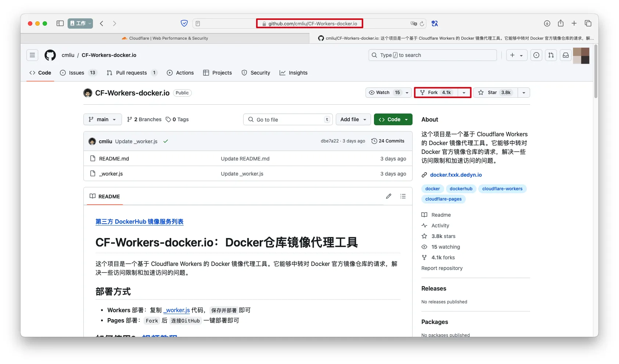Viewport: 619px width, 364px height.
Task: Click the Safari address bar URL
Action: click(x=313, y=24)
